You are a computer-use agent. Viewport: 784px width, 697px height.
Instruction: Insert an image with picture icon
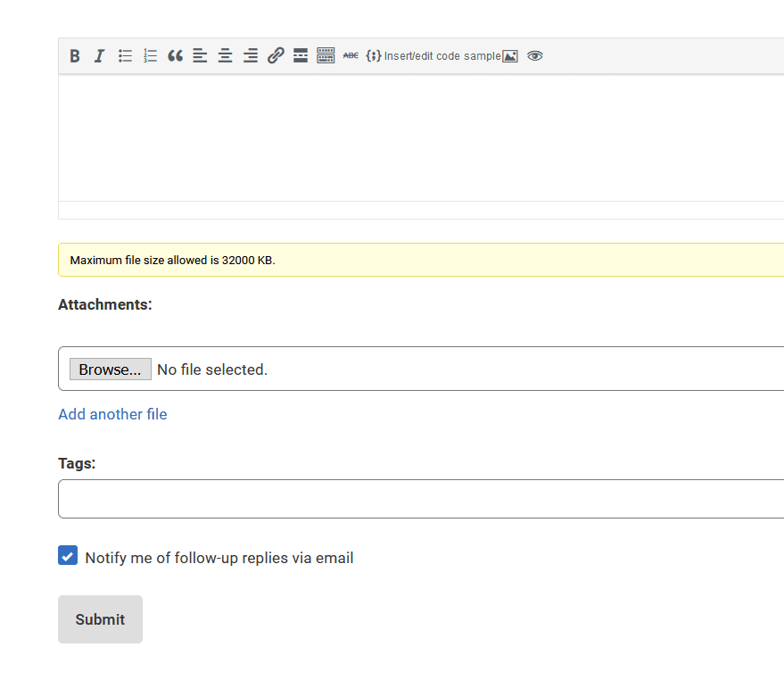point(510,56)
